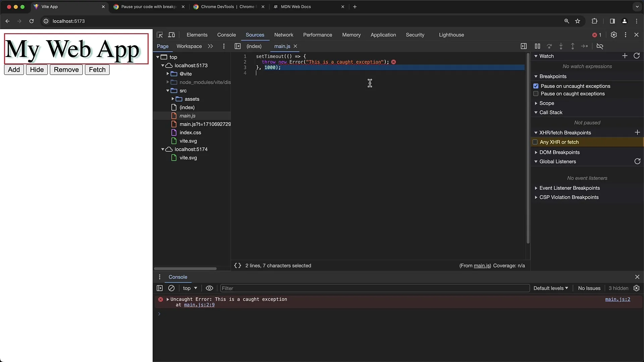Switch to the Network tab

[x=283, y=35]
